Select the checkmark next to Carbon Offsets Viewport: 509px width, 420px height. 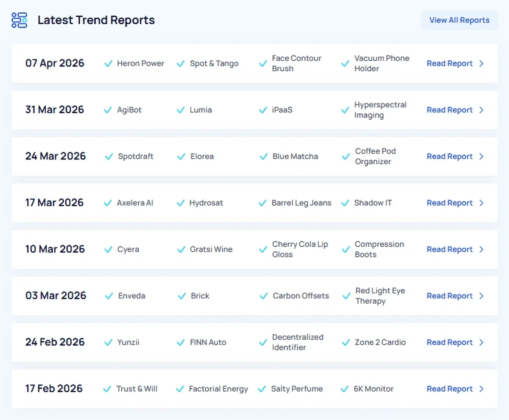tap(263, 296)
